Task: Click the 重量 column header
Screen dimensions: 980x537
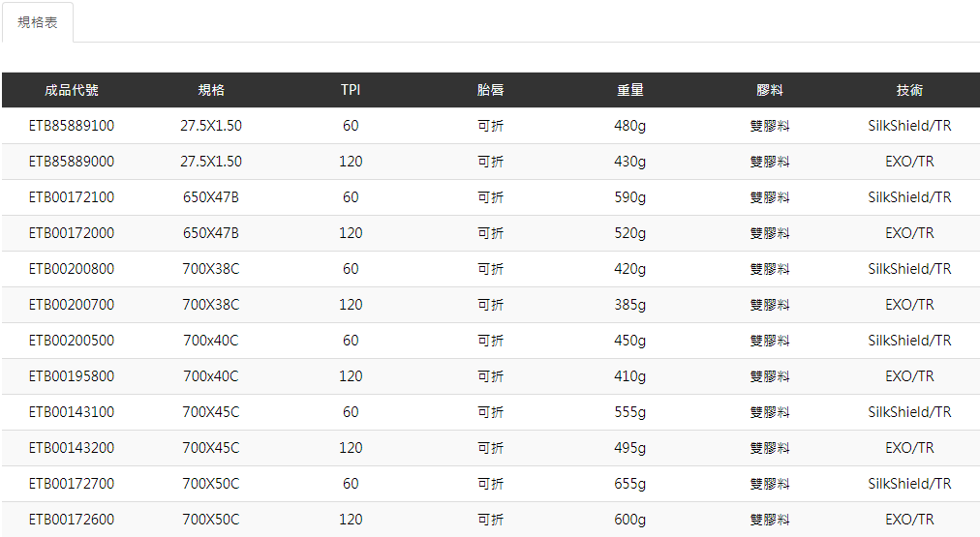Action: point(630,90)
